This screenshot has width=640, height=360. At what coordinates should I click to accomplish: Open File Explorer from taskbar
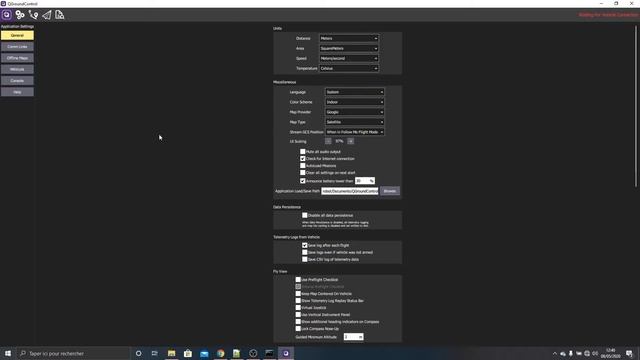tap(171, 353)
